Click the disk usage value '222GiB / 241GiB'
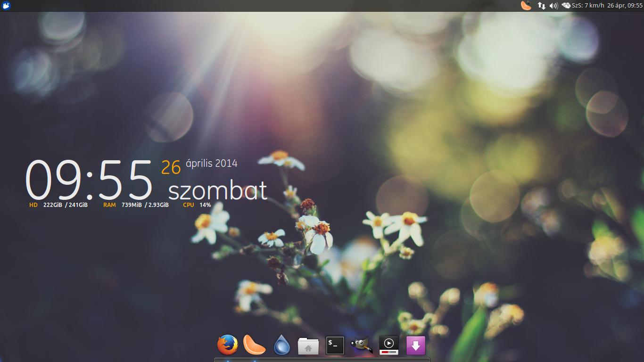Screen dimensions: 644x362 point(66,205)
